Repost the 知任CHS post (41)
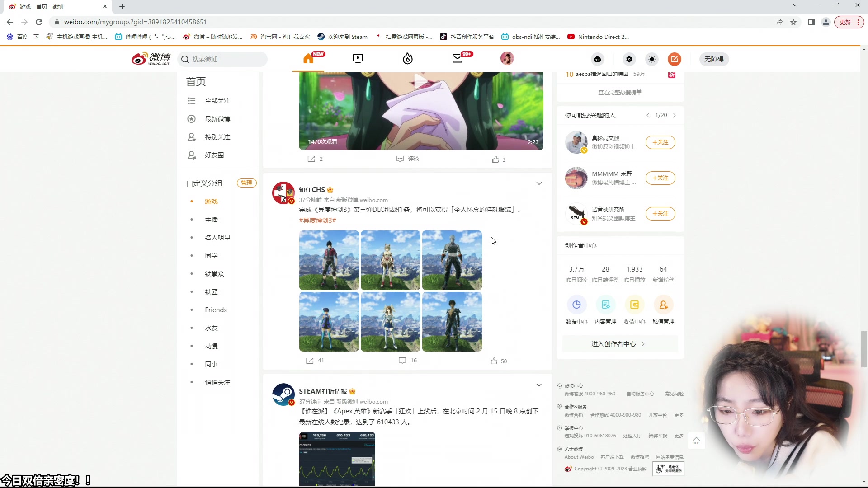 tap(315, 361)
